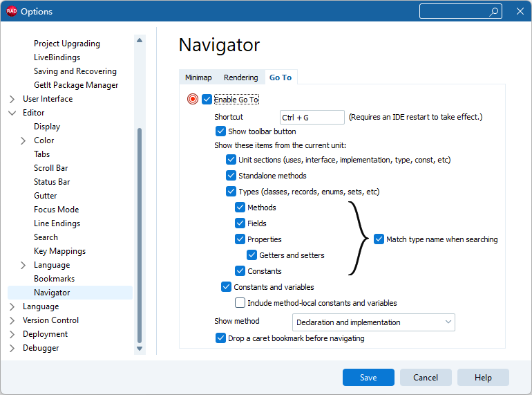Open the Search options page
Screen dimensions: 532x395
click(x=46, y=237)
